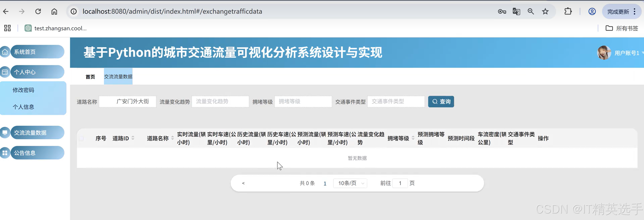The width and height of the screenshot is (644, 220).
Task: Click the browser refresh icon
Action: point(38,11)
